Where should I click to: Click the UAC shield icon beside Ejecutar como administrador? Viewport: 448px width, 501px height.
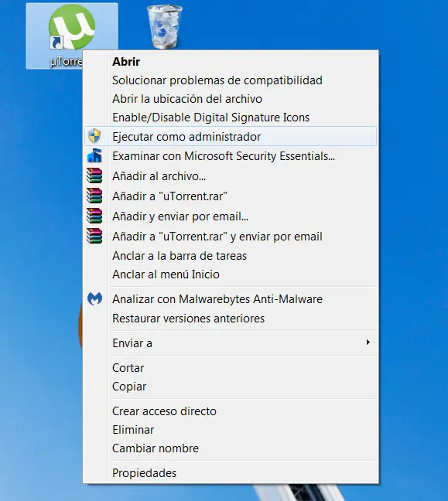pos(94,136)
